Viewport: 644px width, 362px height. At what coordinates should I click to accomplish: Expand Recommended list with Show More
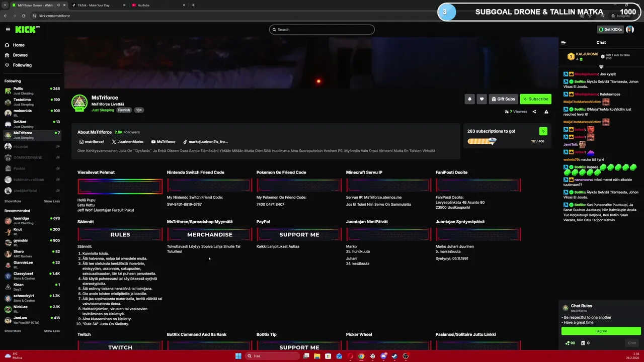coord(13,331)
